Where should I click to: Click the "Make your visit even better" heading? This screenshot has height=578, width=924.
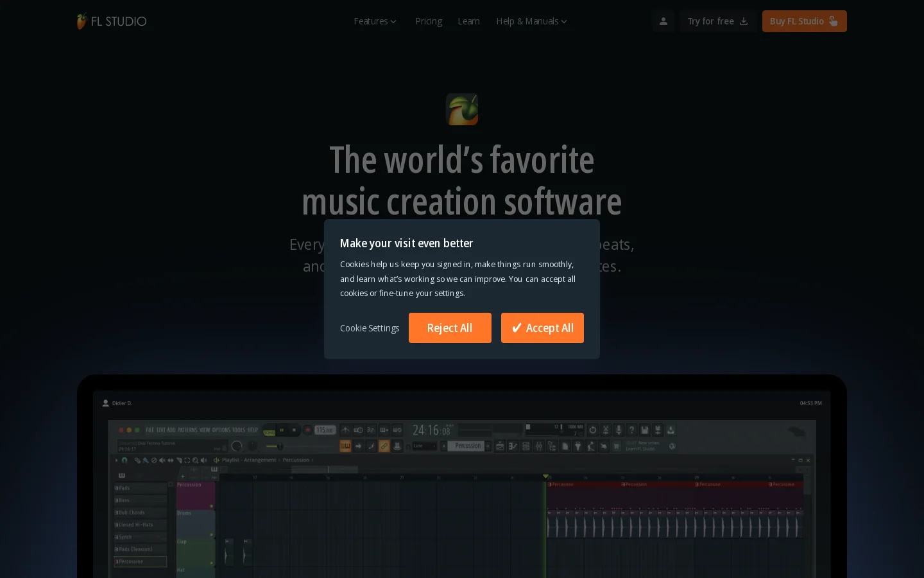pyautogui.click(x=406, y=243)
